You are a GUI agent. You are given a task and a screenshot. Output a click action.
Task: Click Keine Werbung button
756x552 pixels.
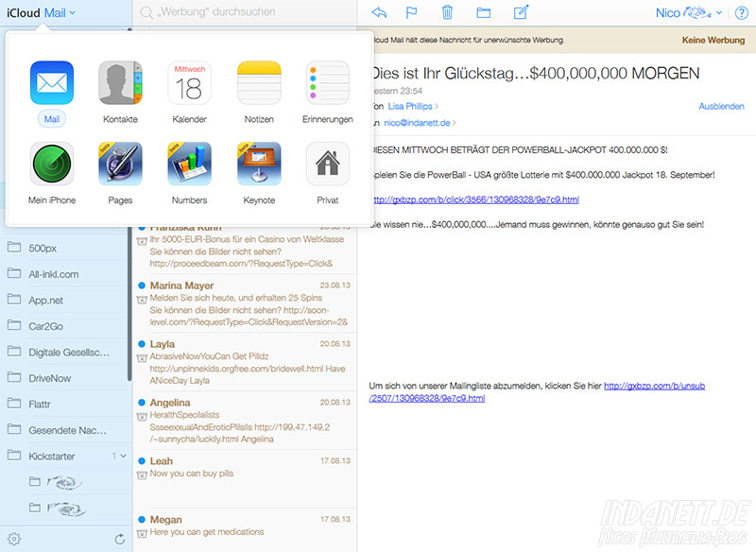(713, 41)
